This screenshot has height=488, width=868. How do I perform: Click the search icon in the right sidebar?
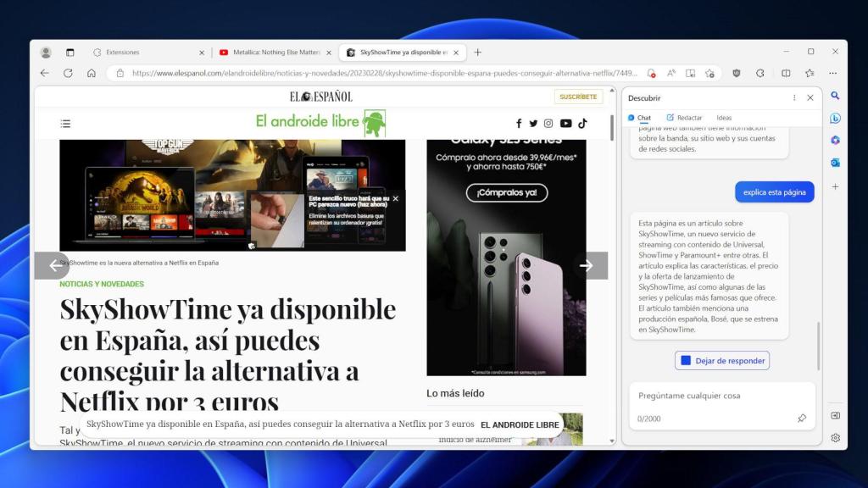(836, 96)
